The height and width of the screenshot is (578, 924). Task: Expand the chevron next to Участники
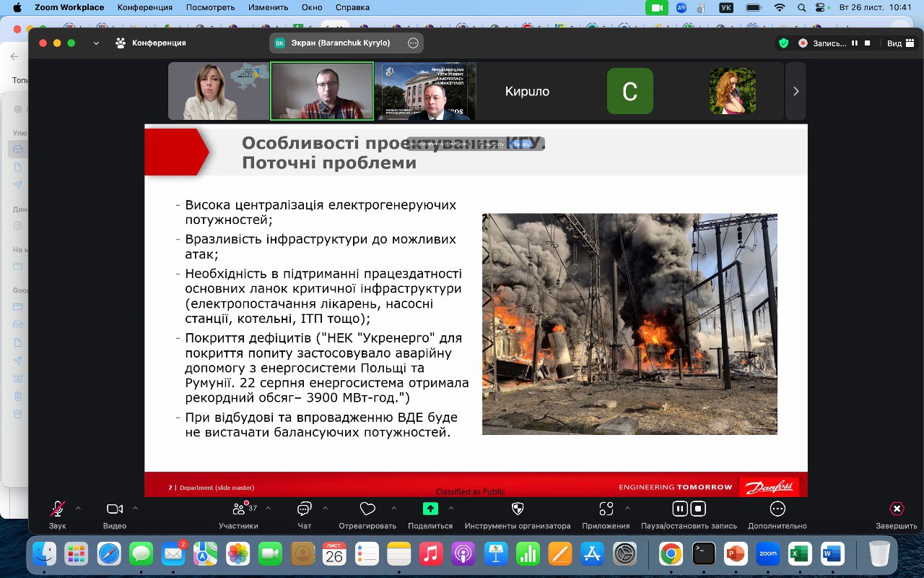tap(269, 508)
